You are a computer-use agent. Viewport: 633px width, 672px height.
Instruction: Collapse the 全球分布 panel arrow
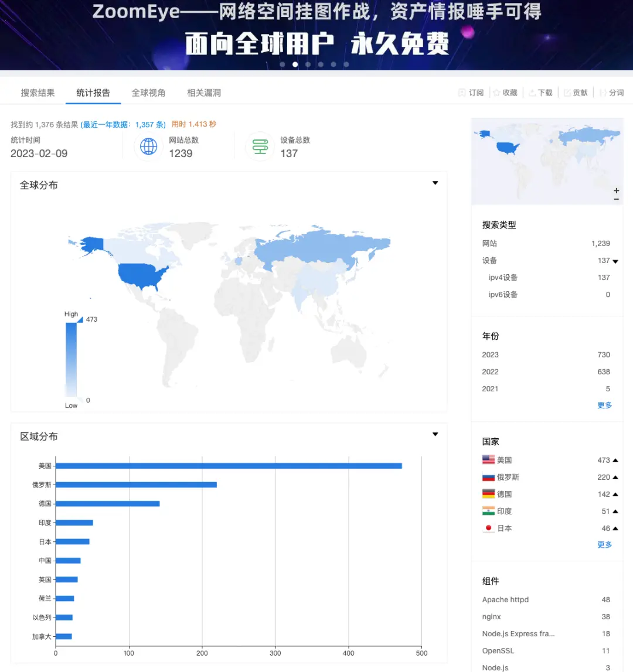(435, 183)
